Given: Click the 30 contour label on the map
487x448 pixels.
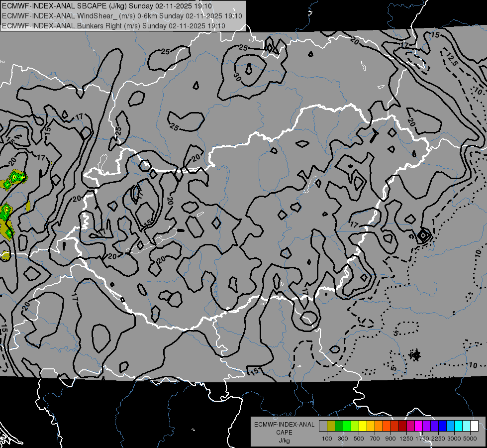Looking at the screenshot, I should point(237,78).
